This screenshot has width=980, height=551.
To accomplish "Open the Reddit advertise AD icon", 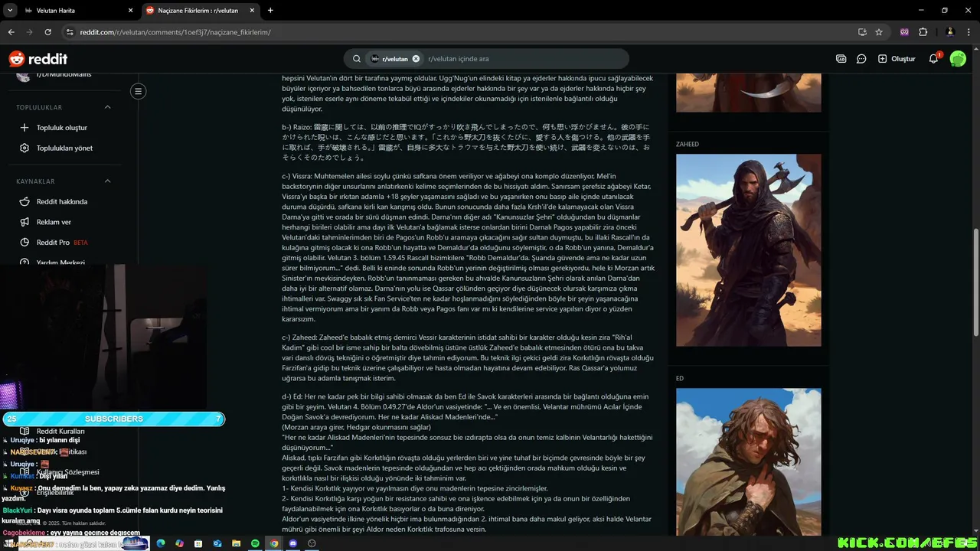I will click(x=841, y=59).
